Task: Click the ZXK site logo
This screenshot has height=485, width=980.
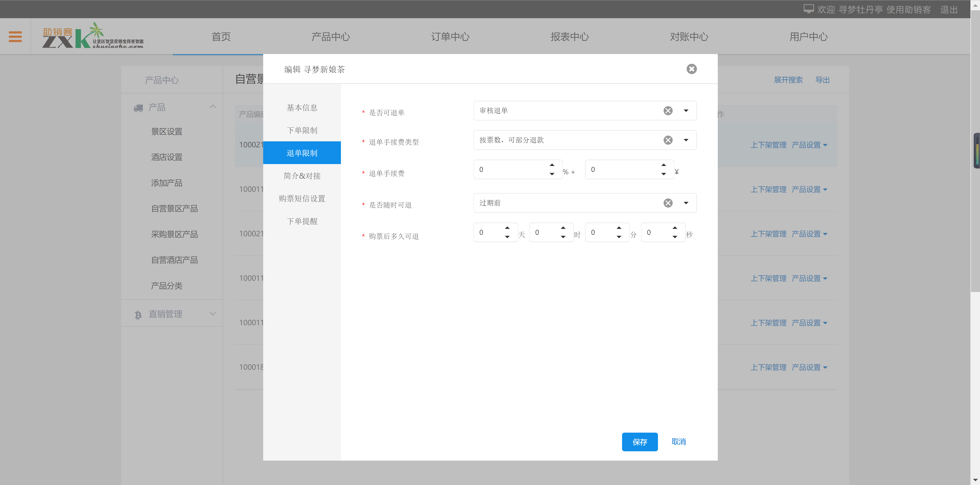Action: (x=92, y=36)
